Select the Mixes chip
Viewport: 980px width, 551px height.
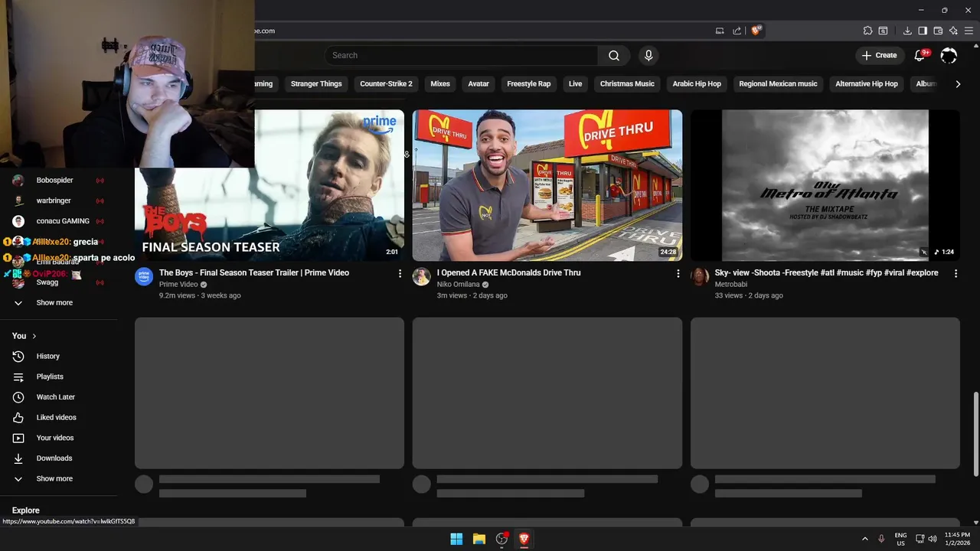[x=440, y=84]
